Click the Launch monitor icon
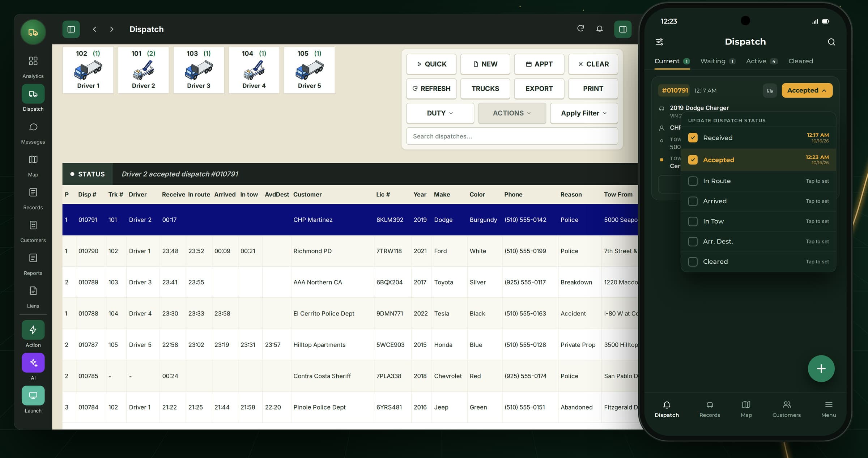The image size is (868, 458). 33,395
